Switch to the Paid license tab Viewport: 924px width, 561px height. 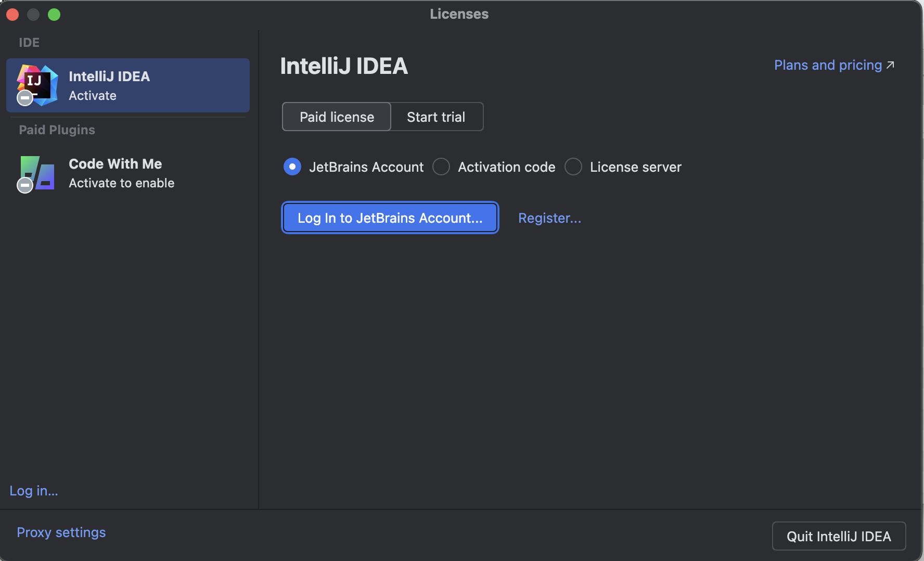pyautogui.click(x=337, y=117)
